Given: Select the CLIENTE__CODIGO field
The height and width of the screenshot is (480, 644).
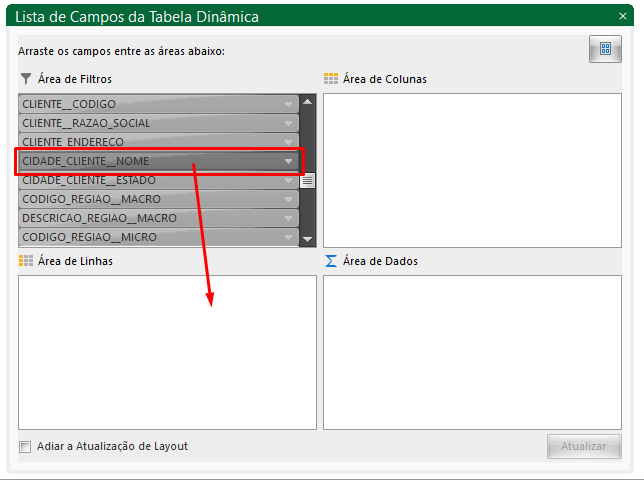Looking at the screenshot, I should (159, 104).
